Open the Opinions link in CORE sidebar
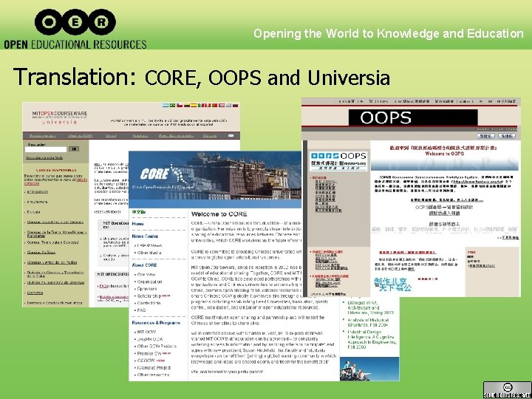This screenshot has height=399, width=532. click(147, 289)
